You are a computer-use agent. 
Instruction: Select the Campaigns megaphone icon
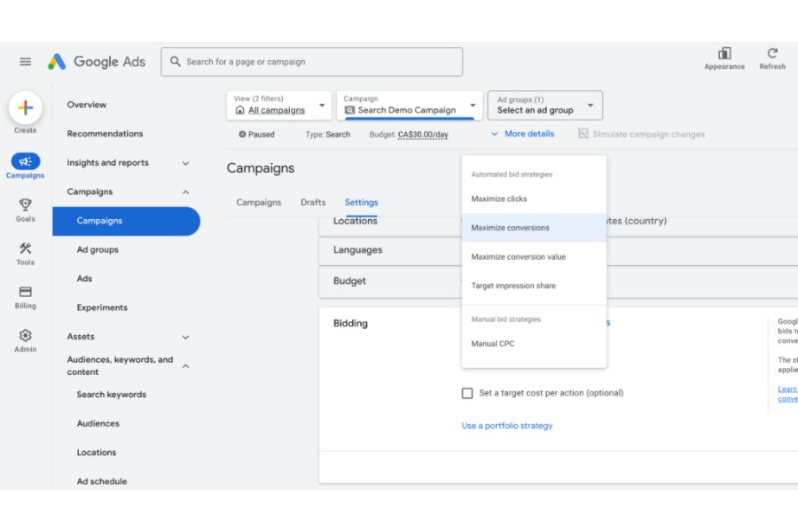(26, 161)
